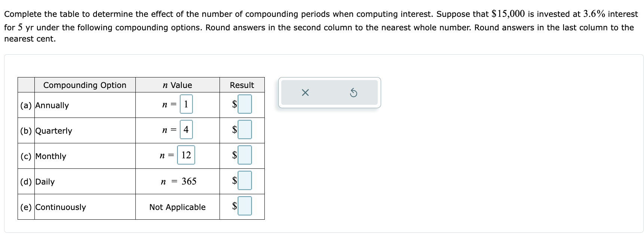The height and width of the screenshot is (250, 644).
Task: Click the n Value column header
Action: click(x=177, y=85)
